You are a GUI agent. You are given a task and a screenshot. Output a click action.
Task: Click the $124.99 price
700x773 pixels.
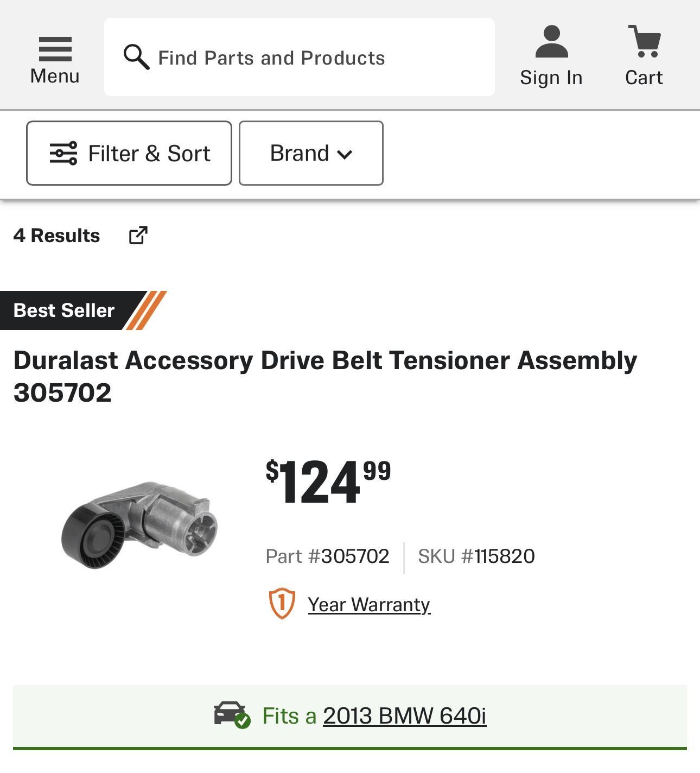point(328,482)
